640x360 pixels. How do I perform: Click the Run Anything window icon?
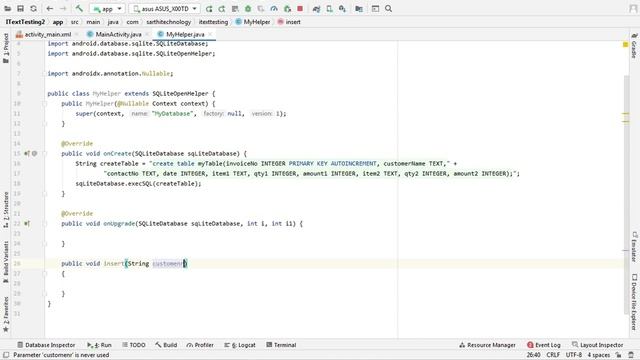pyautogui.click(x=375, y=9)
